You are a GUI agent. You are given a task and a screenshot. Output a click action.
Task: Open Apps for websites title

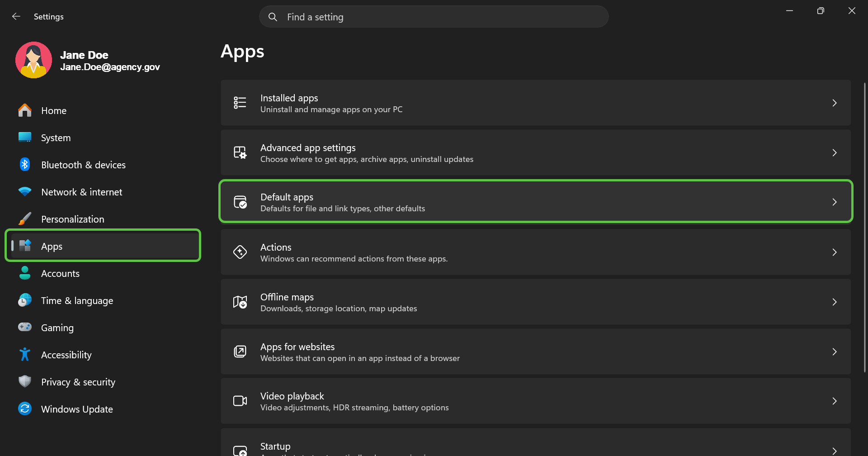[x=297, y=347]
